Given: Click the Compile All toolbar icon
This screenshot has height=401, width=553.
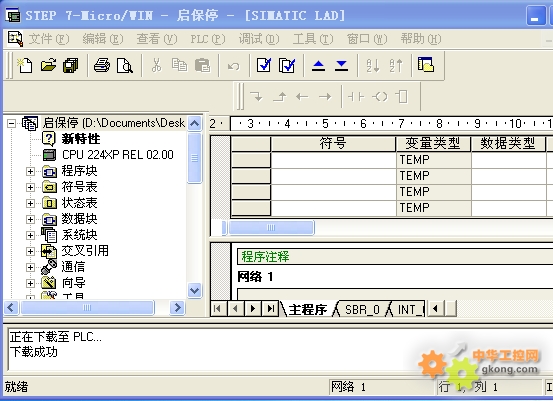Looking at the screenshot, I should coord(287,65).
